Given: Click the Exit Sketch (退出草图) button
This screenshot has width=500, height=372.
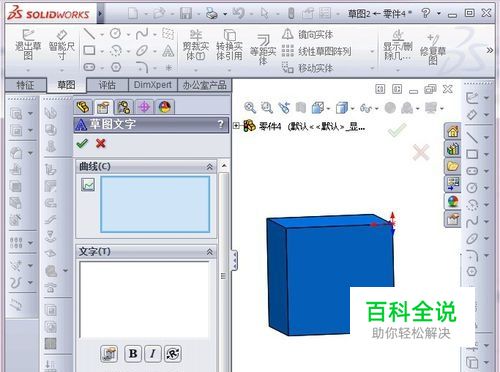Looking at the screenshot, I should click(x=28, y=45).
